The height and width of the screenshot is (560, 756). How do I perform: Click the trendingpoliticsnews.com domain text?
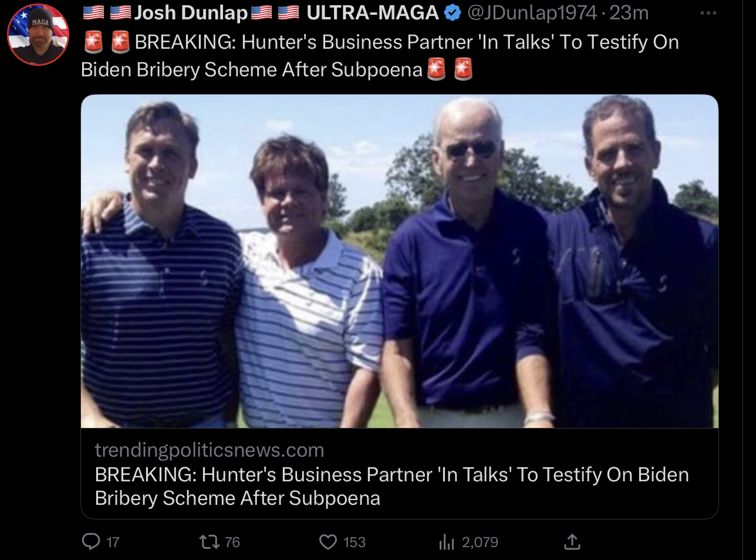pyautogui.click(x=210, y=450)
